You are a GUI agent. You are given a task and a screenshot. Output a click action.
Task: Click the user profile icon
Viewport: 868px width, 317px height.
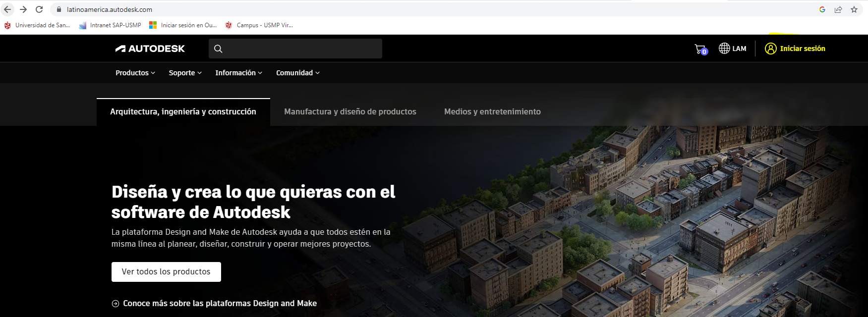point(770,49)
